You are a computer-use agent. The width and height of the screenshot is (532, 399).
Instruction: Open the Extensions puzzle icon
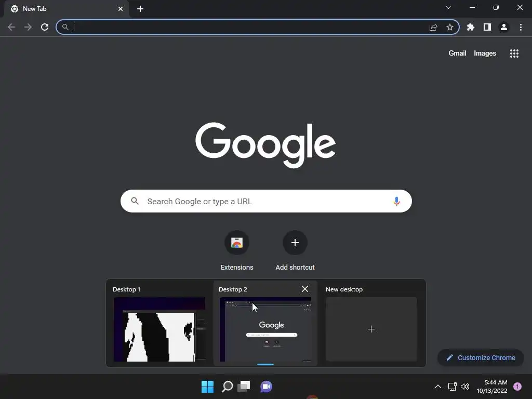[x=471, y=27]
